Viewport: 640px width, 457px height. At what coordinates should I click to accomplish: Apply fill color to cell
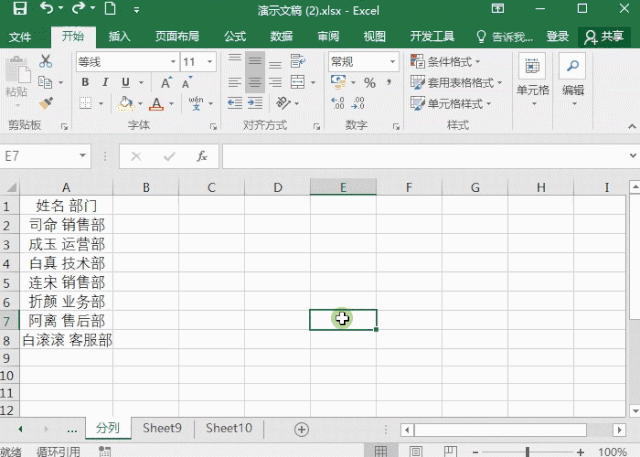(x=125, y=104)
